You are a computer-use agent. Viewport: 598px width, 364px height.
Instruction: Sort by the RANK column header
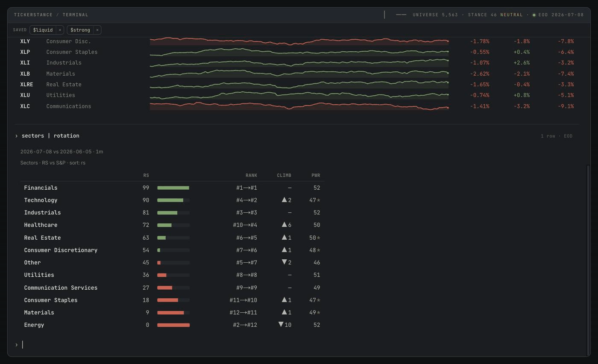coord(251,175)
